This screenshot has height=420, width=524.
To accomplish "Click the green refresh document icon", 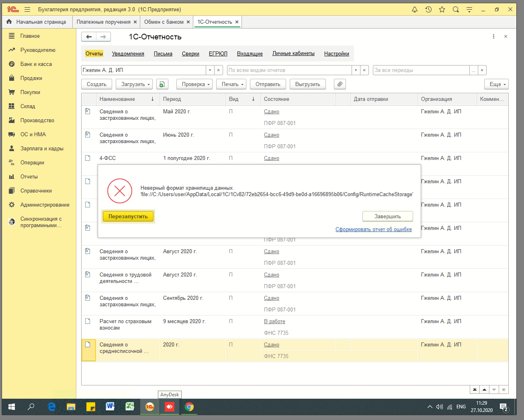I will 162,84.
